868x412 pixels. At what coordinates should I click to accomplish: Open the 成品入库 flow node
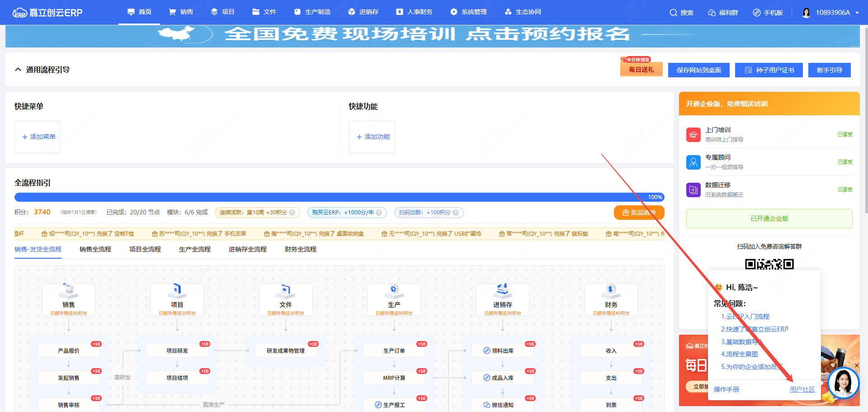[503, 378]
